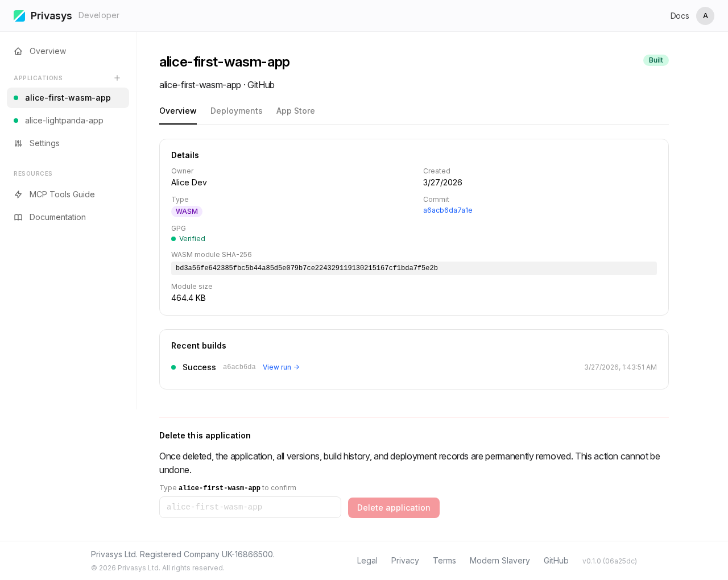
Task: Switch to the Deployments tab
Action: (x=236, y=111)
